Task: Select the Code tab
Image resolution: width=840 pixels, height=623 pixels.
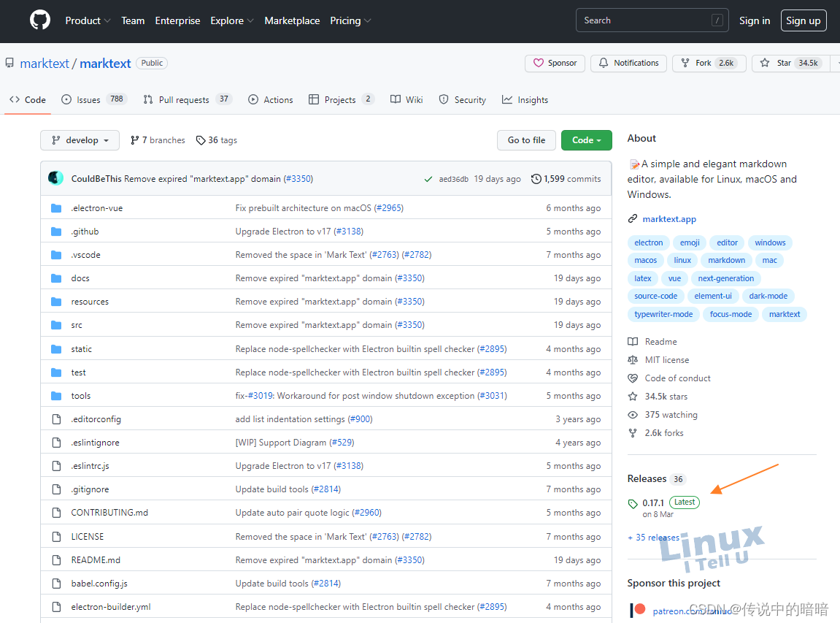Action: 28,100
